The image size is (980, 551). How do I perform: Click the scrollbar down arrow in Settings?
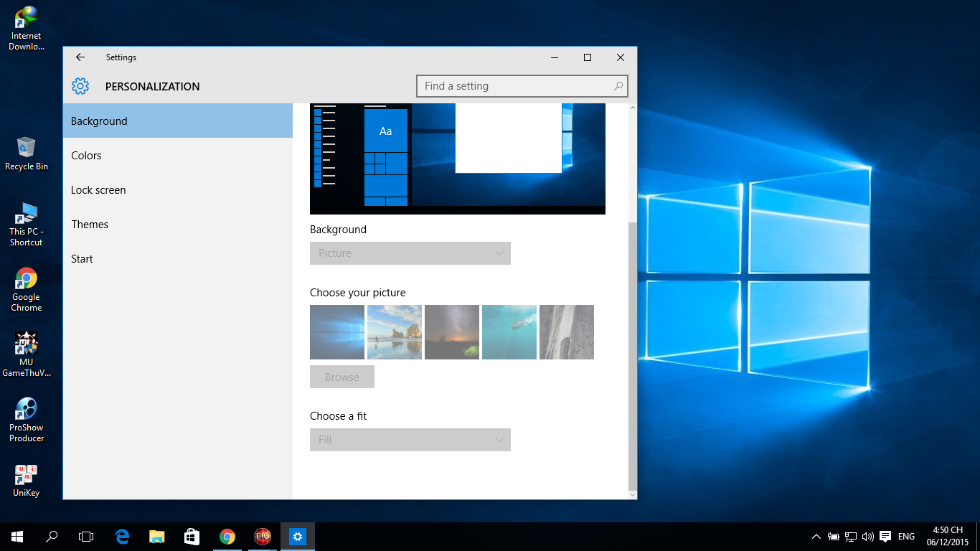point(632,495)
